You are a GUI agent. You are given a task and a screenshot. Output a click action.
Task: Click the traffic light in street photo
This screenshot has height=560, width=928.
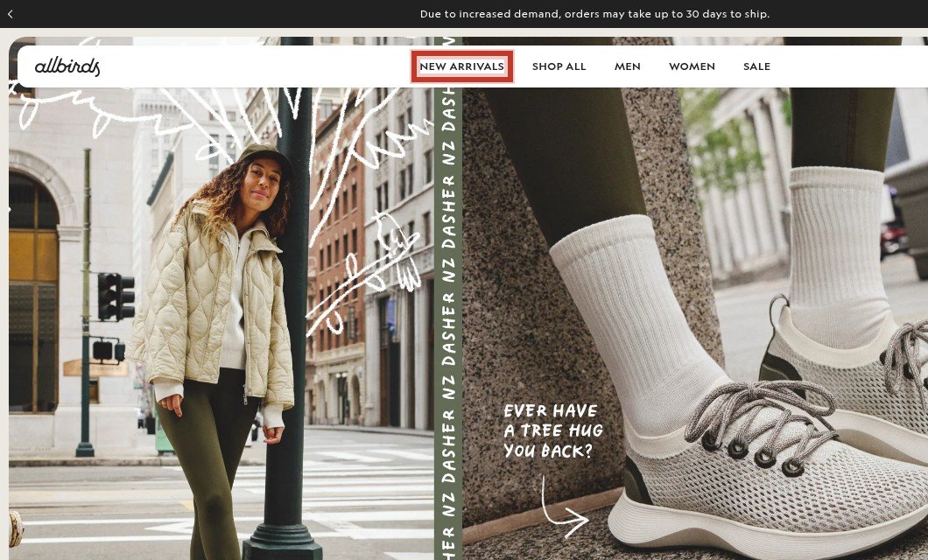click(116, 297)
